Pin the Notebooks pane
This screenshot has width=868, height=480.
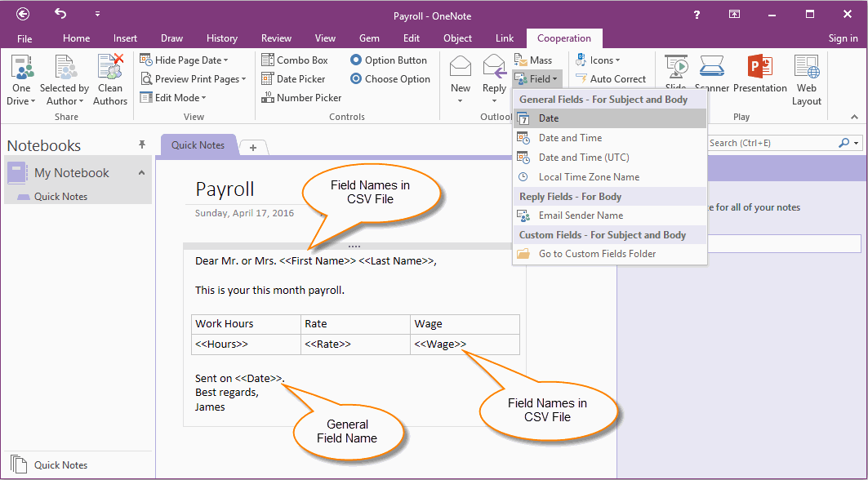tap(142, 145)
